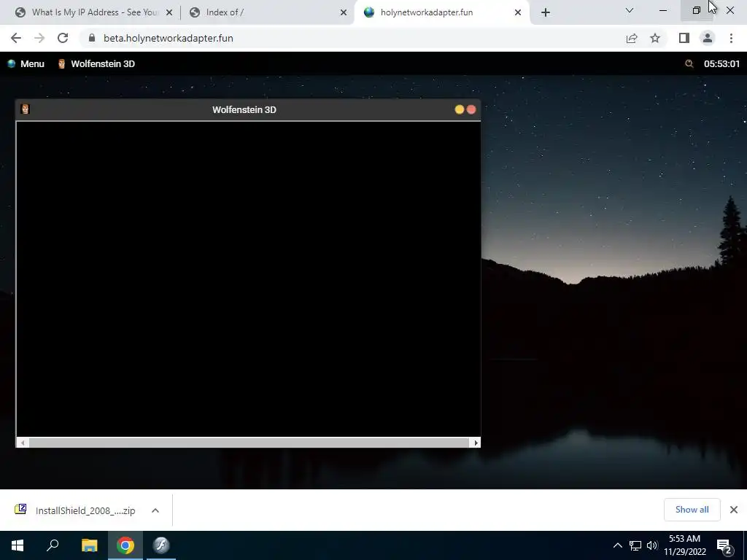Click the web desktop clock showing 05:53:01
The width and height of the screenshot is (747, 560).
tap(721, 64)
